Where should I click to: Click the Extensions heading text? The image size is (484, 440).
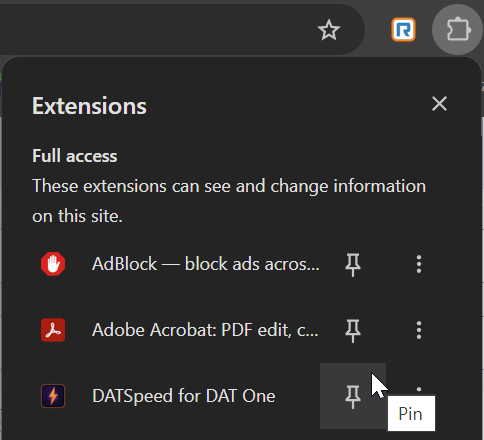coord(89,106)
